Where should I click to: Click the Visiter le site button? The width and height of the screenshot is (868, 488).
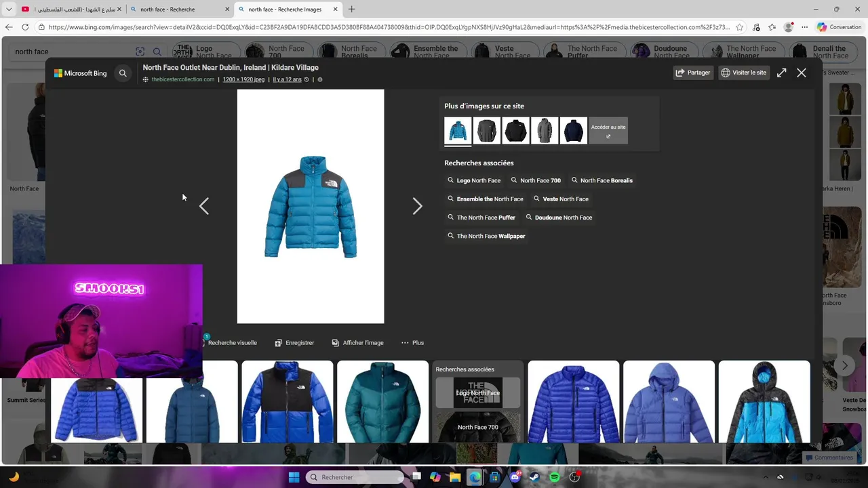(744, 73)
